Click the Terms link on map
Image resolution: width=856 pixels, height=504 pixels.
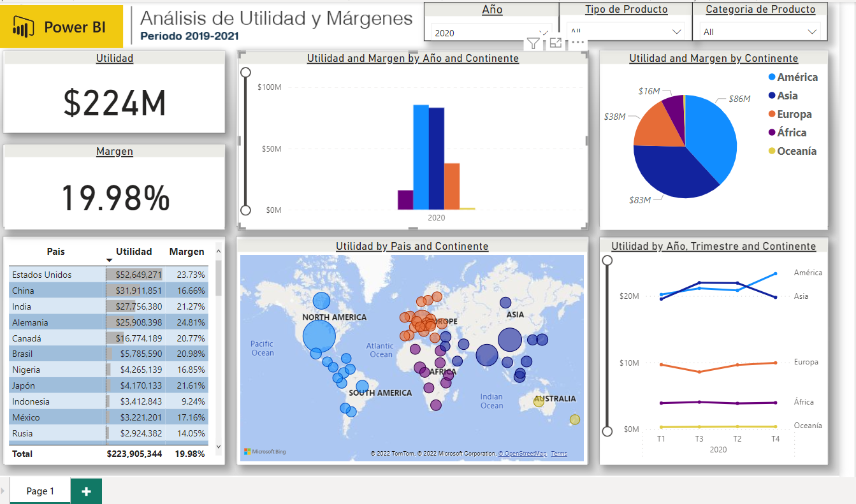click(x=558, y=454)
